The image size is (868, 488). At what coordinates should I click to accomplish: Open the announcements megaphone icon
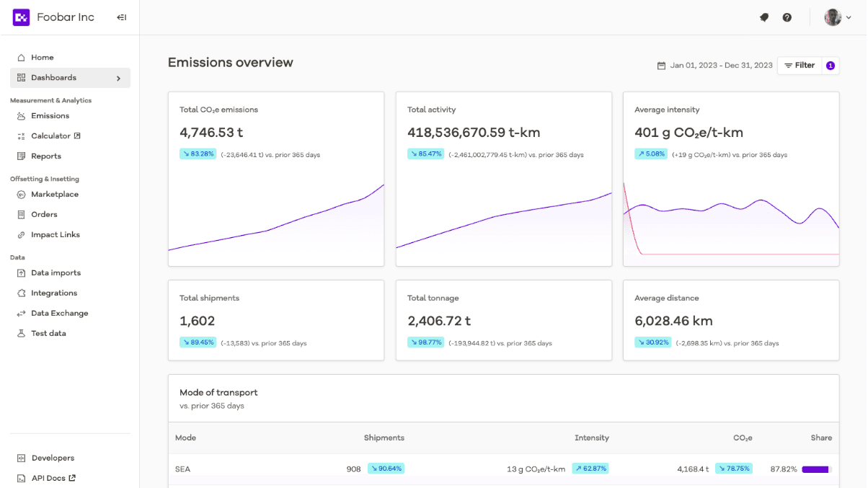pos(764,17)
